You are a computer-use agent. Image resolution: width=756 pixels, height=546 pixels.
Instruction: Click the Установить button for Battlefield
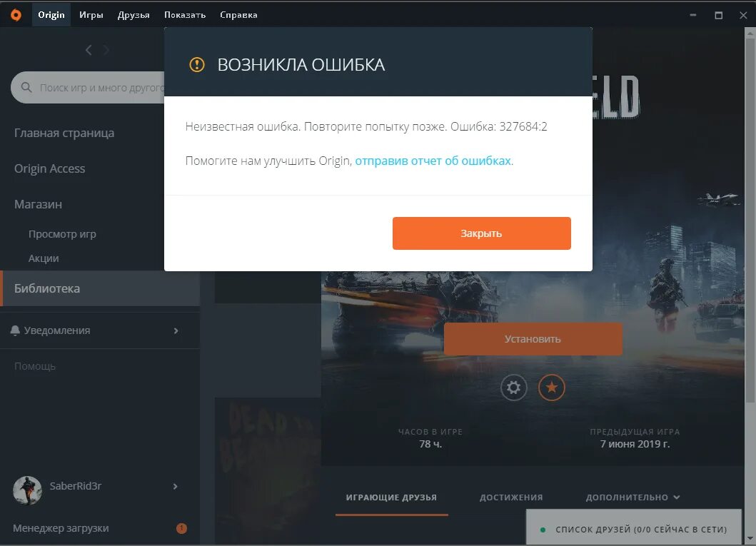[533, 339]
